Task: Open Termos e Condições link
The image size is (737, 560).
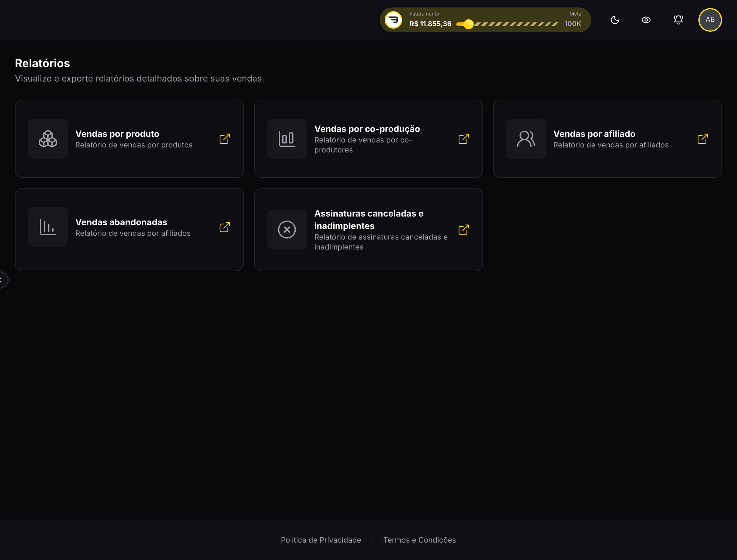Action: (420, 540)
